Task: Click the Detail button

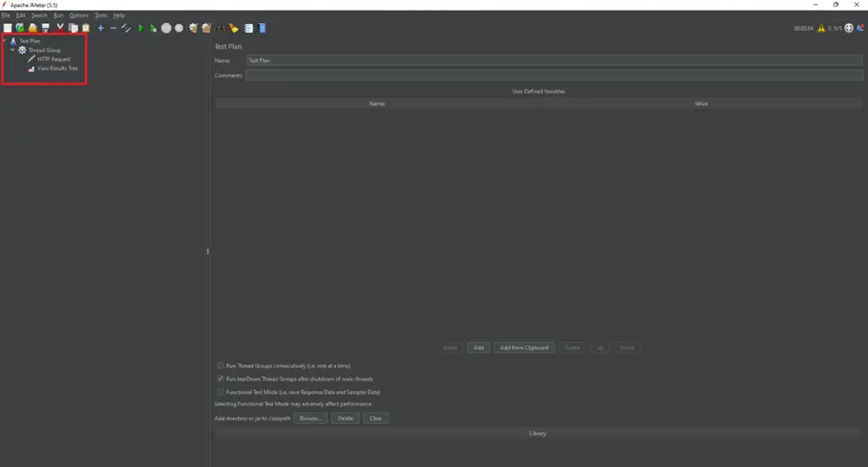Action: (450, 348)
